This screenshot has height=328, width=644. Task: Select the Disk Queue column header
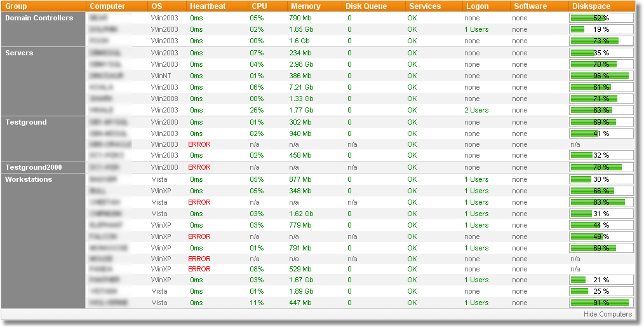click(366, 6)
